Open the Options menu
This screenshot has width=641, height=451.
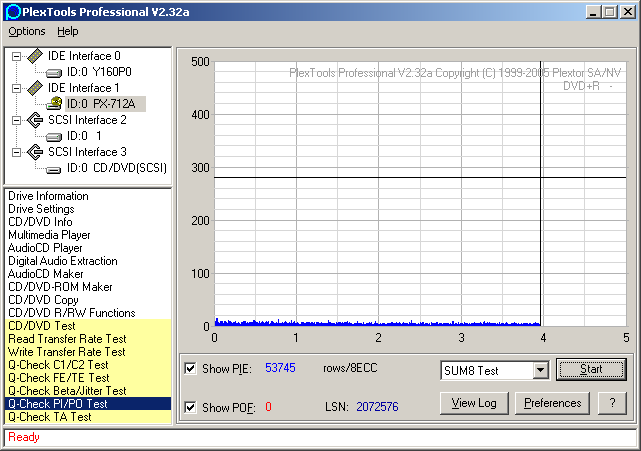(27, 31)
